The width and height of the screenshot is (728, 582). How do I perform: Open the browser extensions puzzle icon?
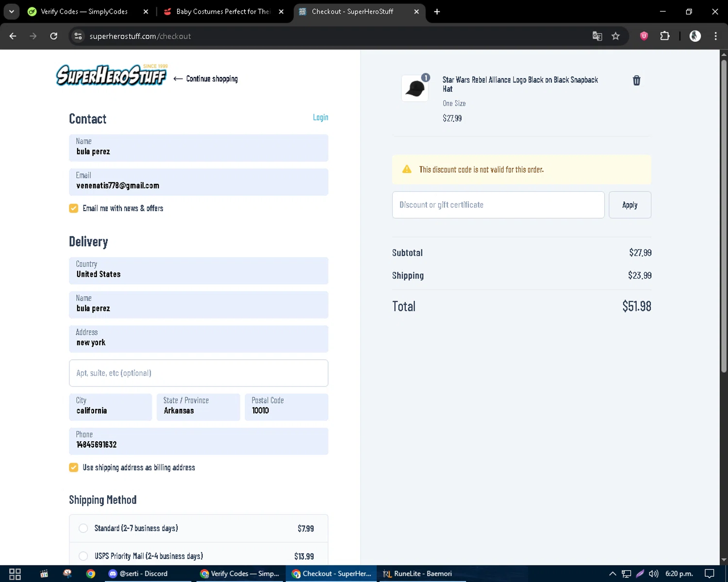[x=665, y=36]
